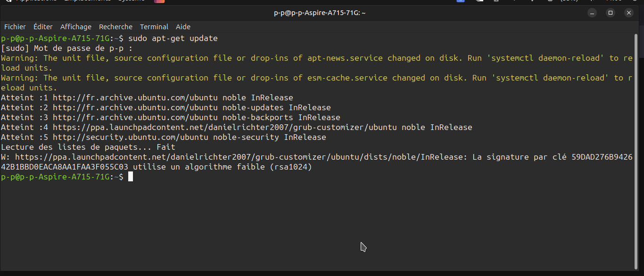644x276 pixels.
Task: Click 'algorithme faible (rsa1024)' text
Action: point(248,167)
